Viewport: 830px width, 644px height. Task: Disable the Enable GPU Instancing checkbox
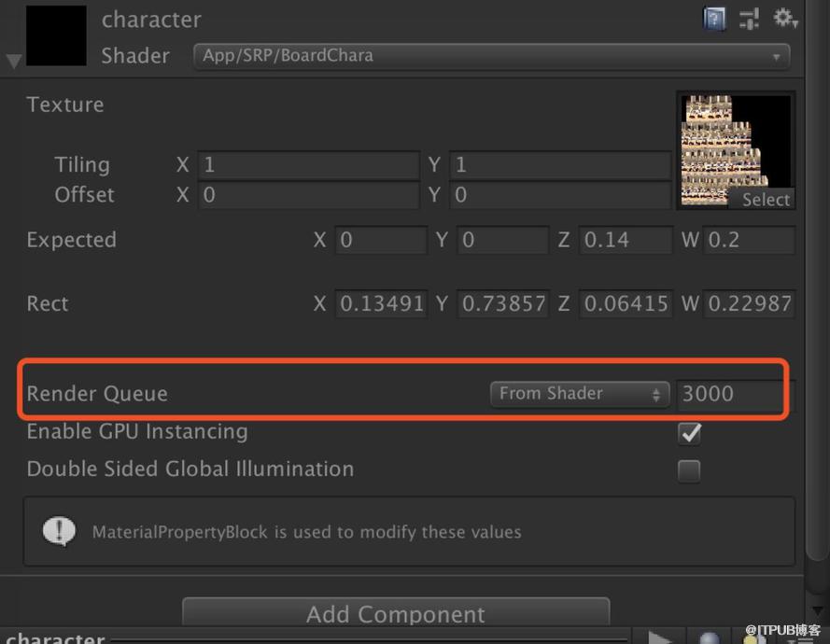click(689, 433)
